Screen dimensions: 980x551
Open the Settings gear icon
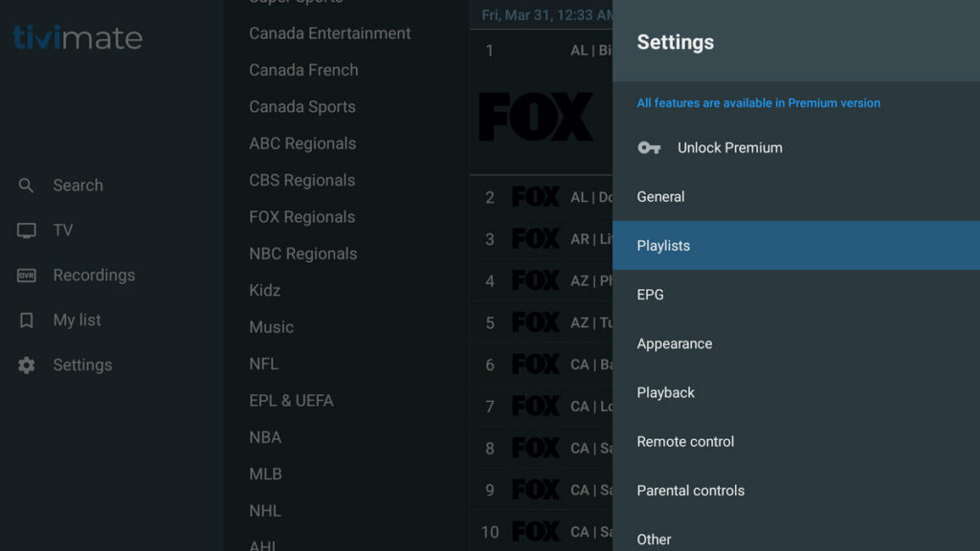(27, 365)
